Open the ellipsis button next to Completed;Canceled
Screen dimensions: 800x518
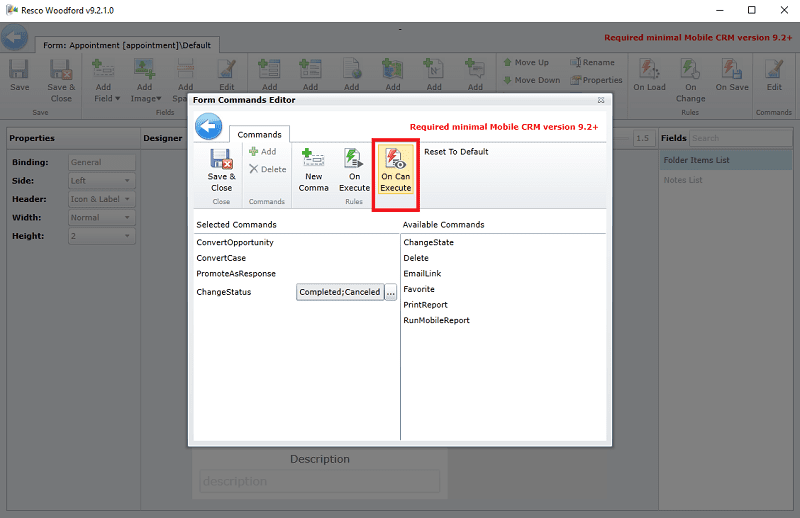pyautogui.click(x=390, y=292)
